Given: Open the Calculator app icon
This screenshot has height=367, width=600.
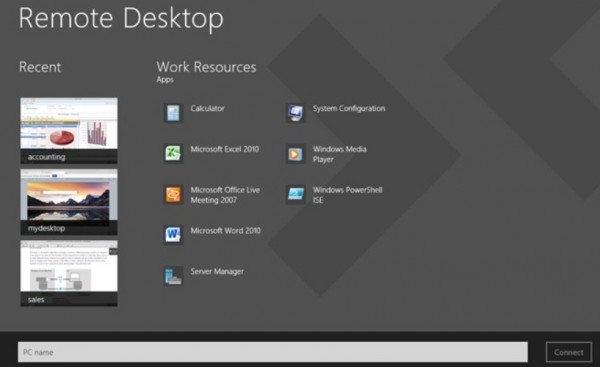Looking at the screenshot, I should pos(173,113).
